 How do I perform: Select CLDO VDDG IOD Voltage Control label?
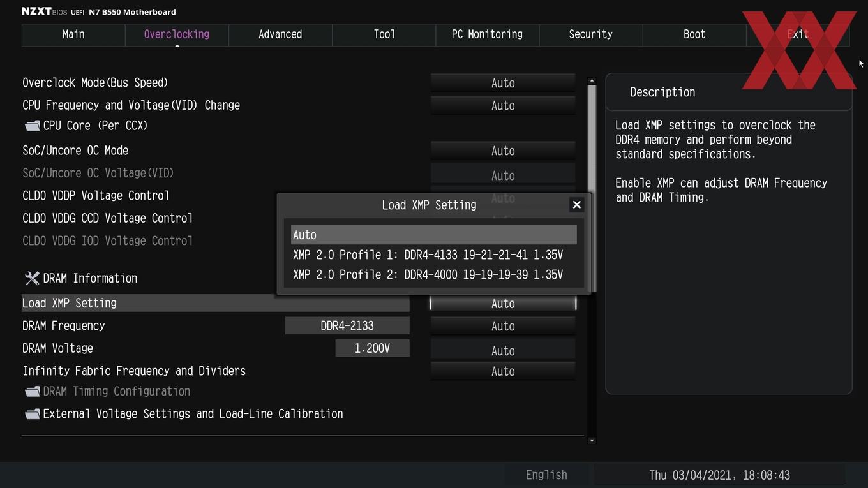point(108,240)
